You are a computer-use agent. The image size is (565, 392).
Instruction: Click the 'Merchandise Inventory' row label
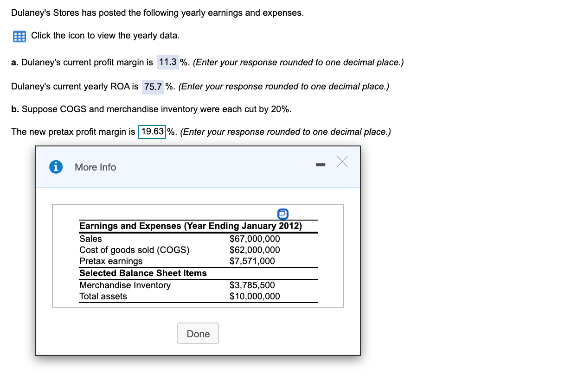coord(125,285)
